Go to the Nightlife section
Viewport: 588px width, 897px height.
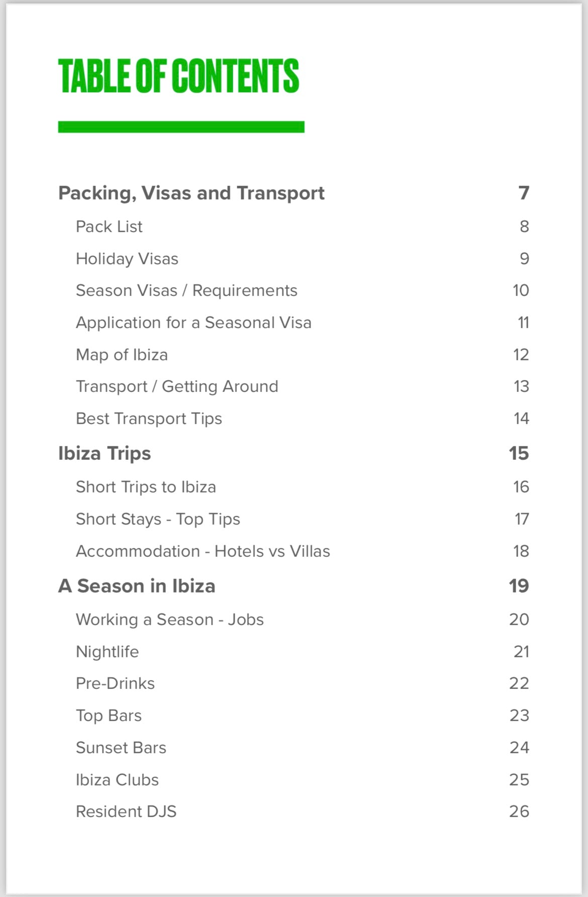(x=107, y=652)
